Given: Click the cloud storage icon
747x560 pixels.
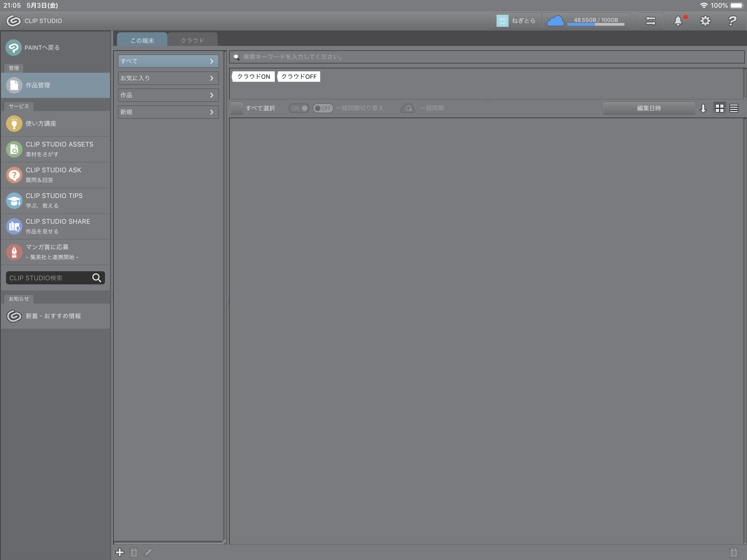Looking at the screenshot, I should pos(555,21).
